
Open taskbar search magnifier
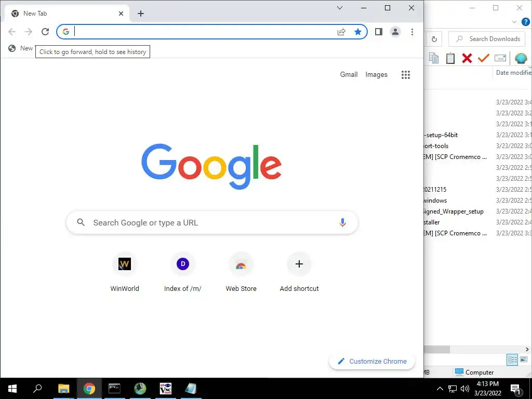click(x=37, y=389)
